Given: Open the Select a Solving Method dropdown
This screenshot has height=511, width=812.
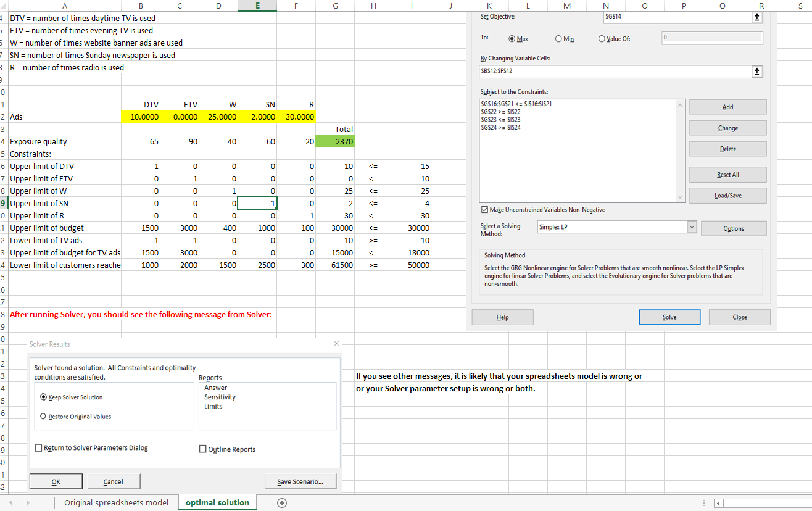Looking at the screenshot, I should [692, 227].
